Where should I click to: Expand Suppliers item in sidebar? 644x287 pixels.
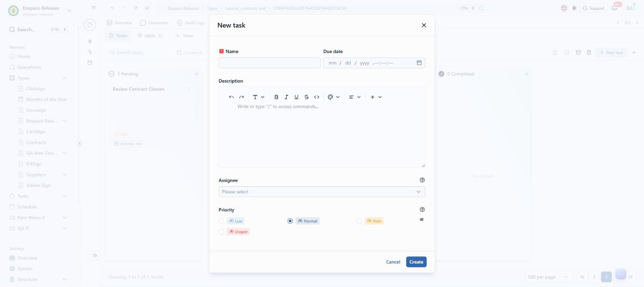tap(64, 174)
